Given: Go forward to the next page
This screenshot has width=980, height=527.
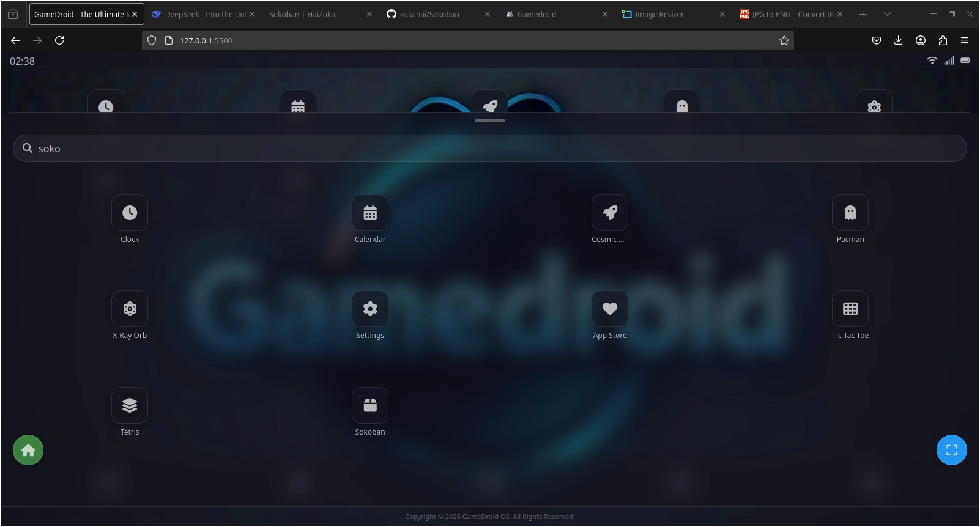Looking at the screenshot, I should [x=37, y=40].
